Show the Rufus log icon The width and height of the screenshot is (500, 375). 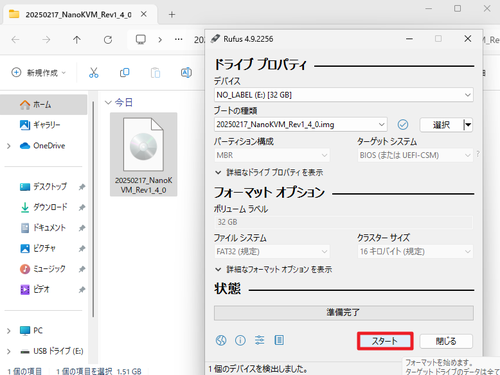click(x=279, y=340)
